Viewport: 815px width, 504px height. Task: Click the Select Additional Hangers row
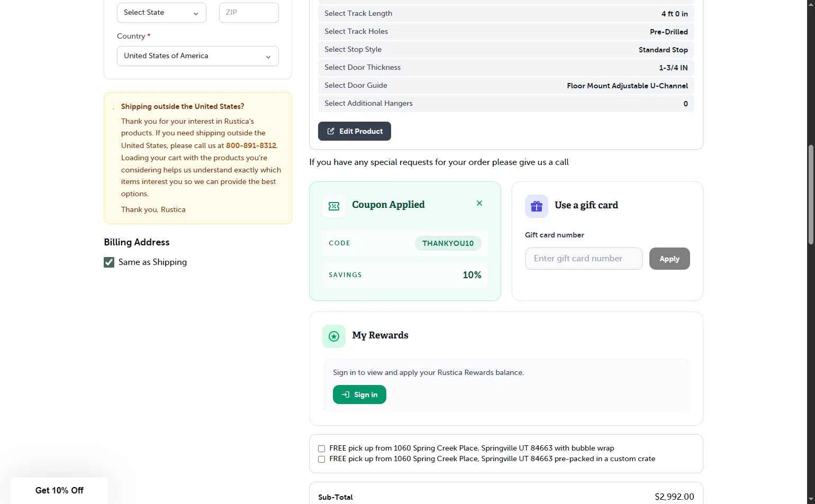coord(506,104)
